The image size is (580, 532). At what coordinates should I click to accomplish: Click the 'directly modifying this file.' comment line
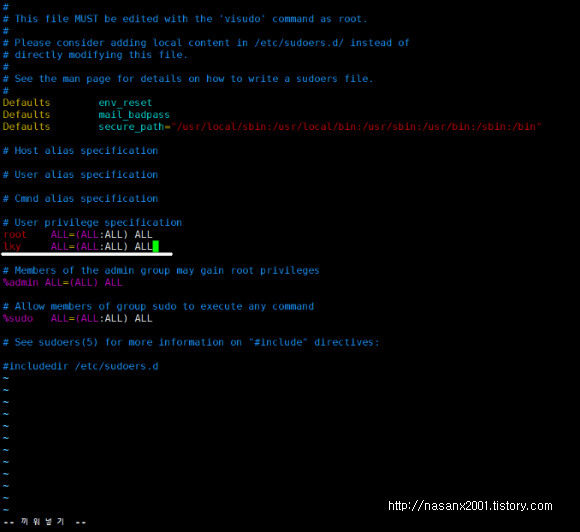[x=95, y=55]
